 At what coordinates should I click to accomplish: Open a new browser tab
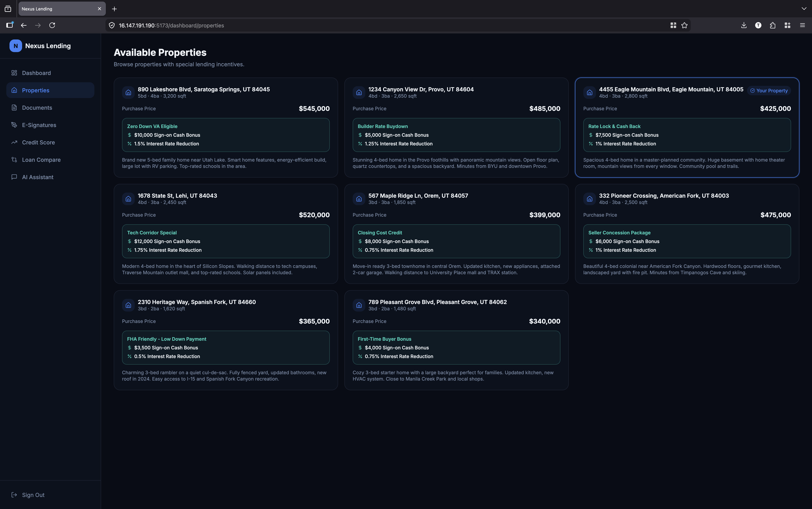pos(114,9)
